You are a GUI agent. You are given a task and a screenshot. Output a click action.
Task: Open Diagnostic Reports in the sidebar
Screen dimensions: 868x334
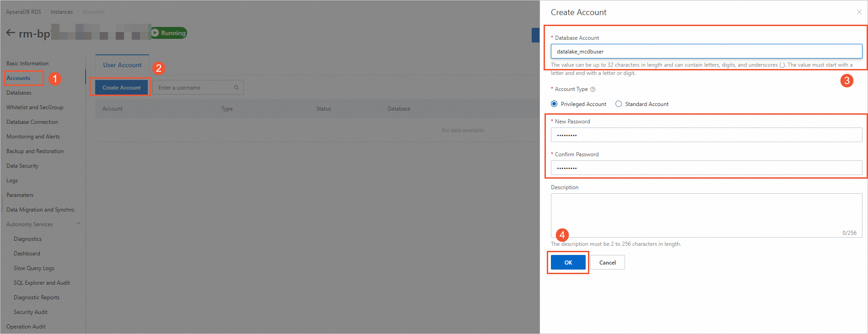click(x=37, y=297)
